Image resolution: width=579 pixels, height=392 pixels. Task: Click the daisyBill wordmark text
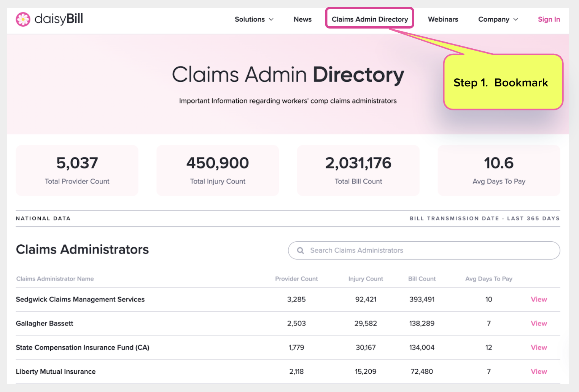pos(59,19)
